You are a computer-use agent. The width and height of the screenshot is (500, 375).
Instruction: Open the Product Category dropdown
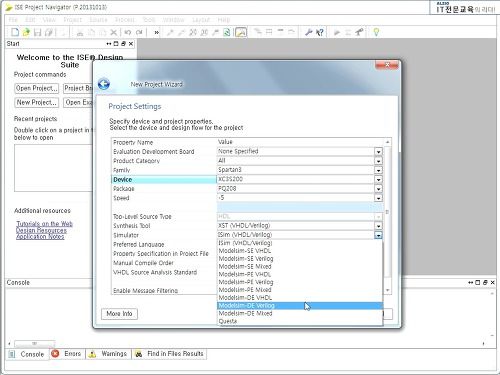click(x=378, y=161)
